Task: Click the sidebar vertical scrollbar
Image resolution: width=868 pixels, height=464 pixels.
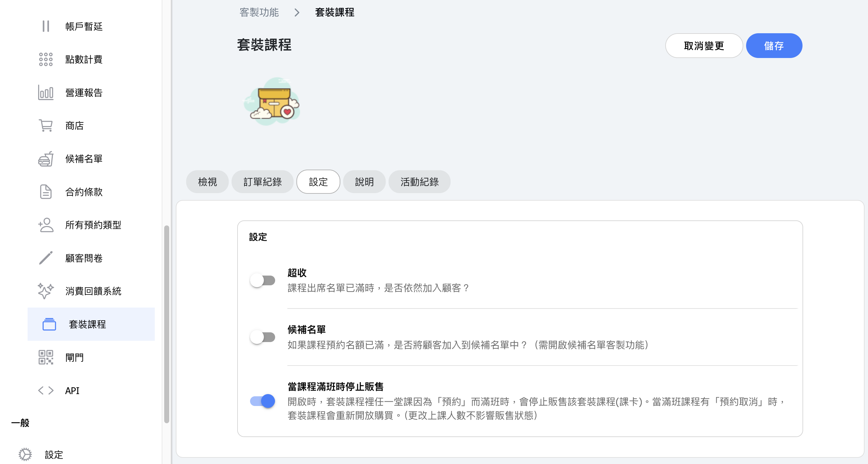Action: [166, 324]
